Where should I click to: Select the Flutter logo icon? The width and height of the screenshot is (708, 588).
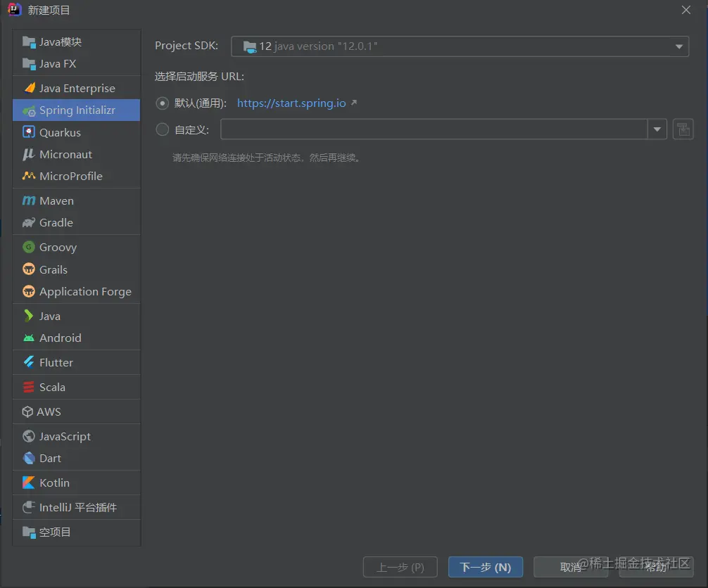(29, 362)
